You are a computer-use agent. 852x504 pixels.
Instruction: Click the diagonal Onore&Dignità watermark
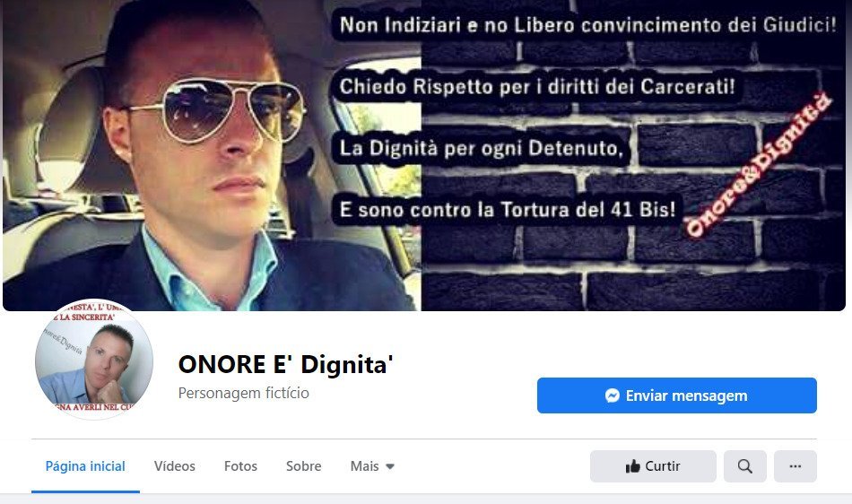[759, 165]
